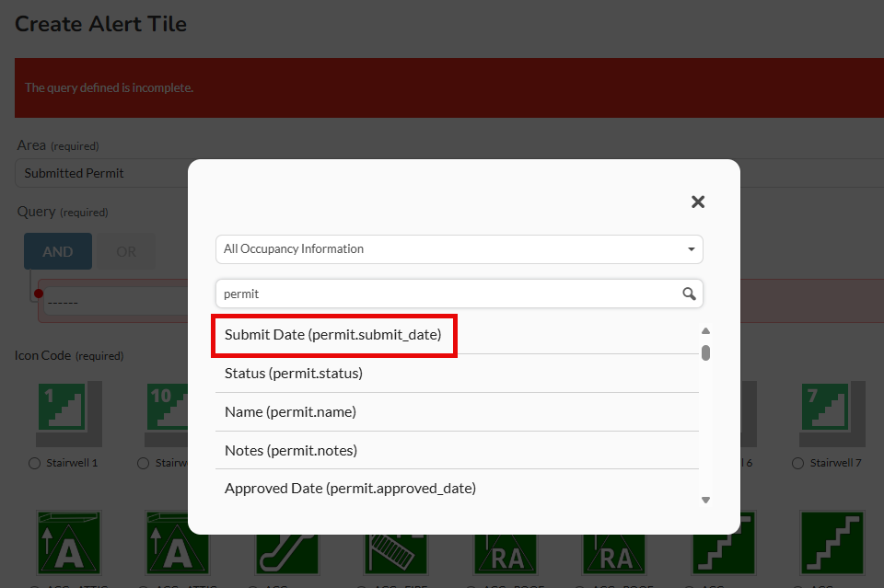The image size is (884, 588).
Task: Click the leftmost attic access A icon
Action: 69,542
